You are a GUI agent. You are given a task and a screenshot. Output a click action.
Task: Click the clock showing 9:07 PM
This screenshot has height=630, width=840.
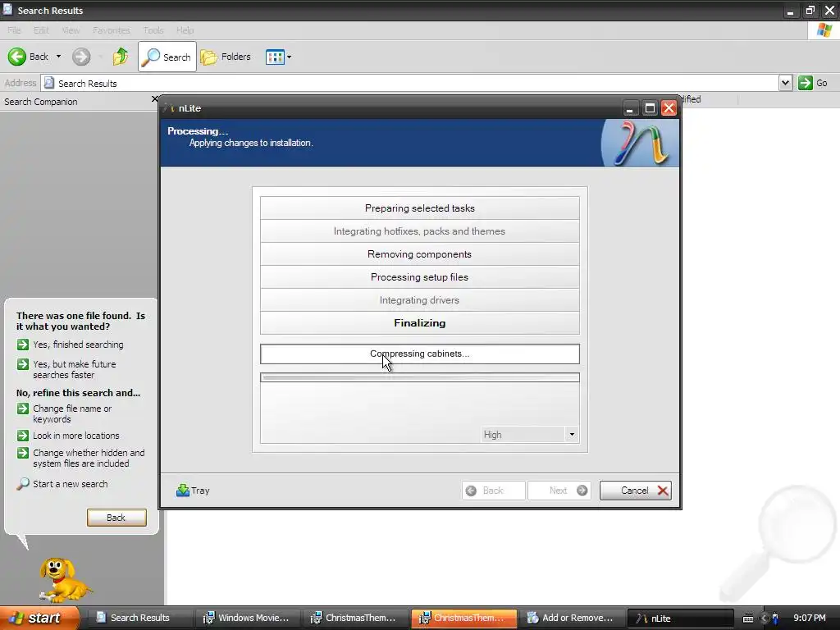pos(810,618)
